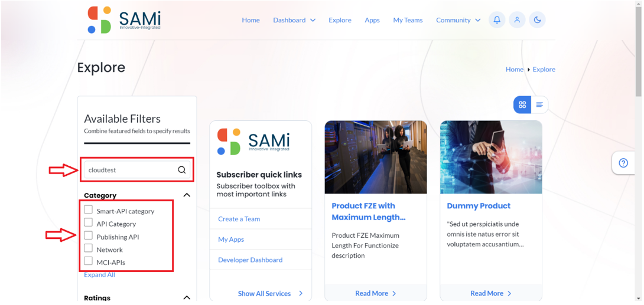Open the Developer Dashboard link
644x305 pixels.
coord(250,260)
